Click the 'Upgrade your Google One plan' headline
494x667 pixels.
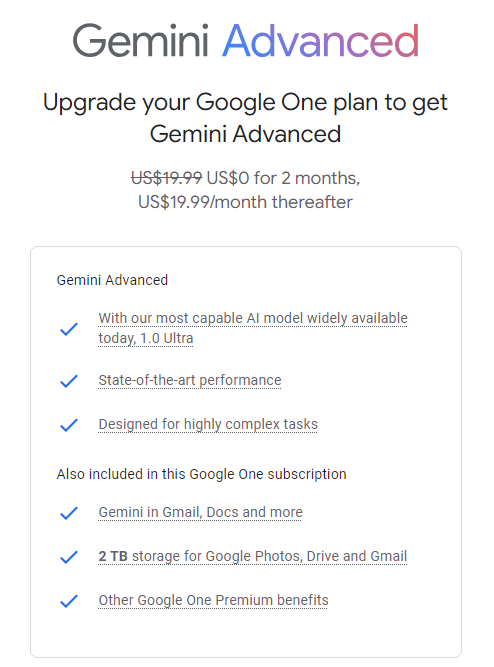click(x=246, y=118)
